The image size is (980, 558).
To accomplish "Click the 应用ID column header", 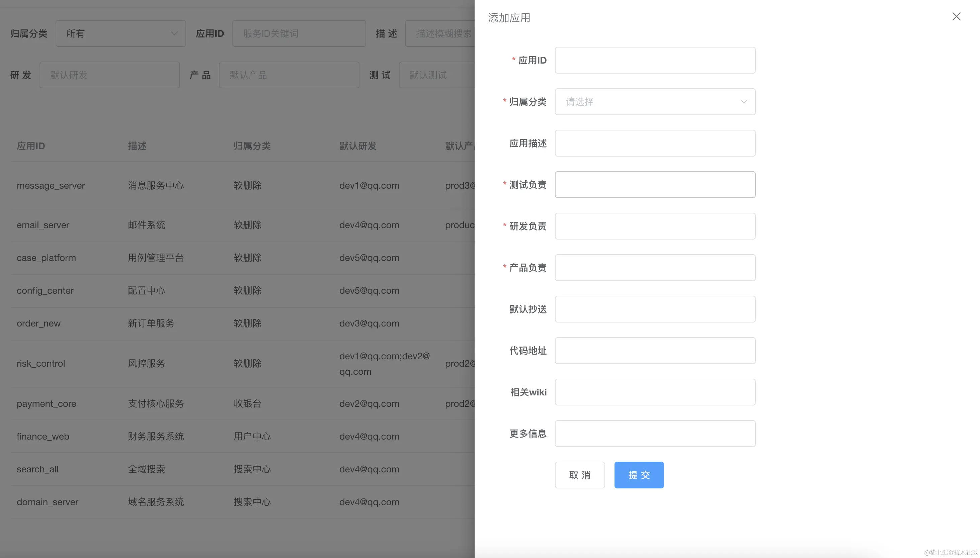I will [31, 146].
